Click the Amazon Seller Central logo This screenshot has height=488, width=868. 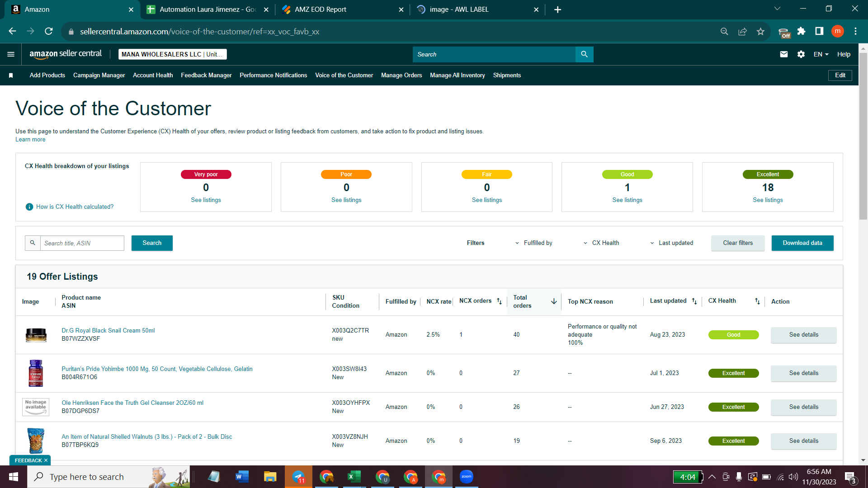(66, 54)
